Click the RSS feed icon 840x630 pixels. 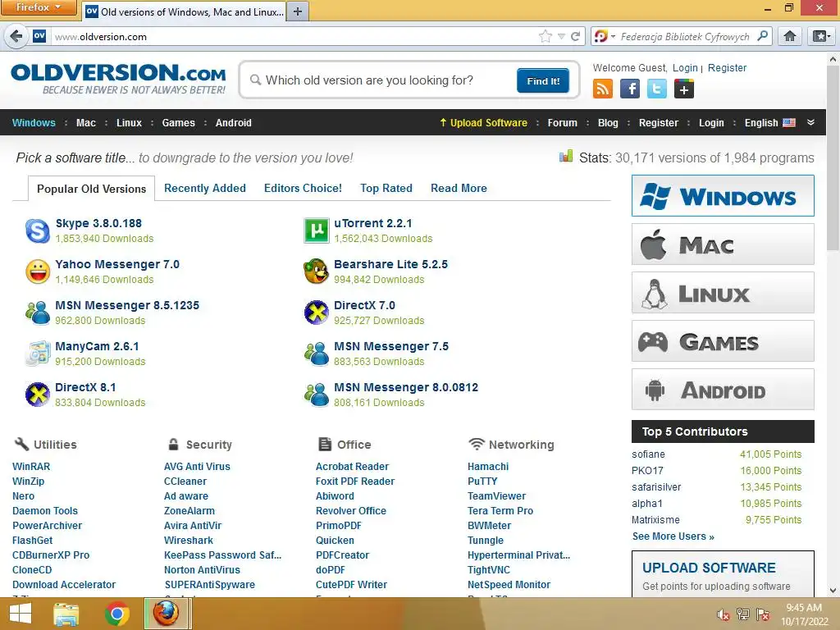pos(603,89)
